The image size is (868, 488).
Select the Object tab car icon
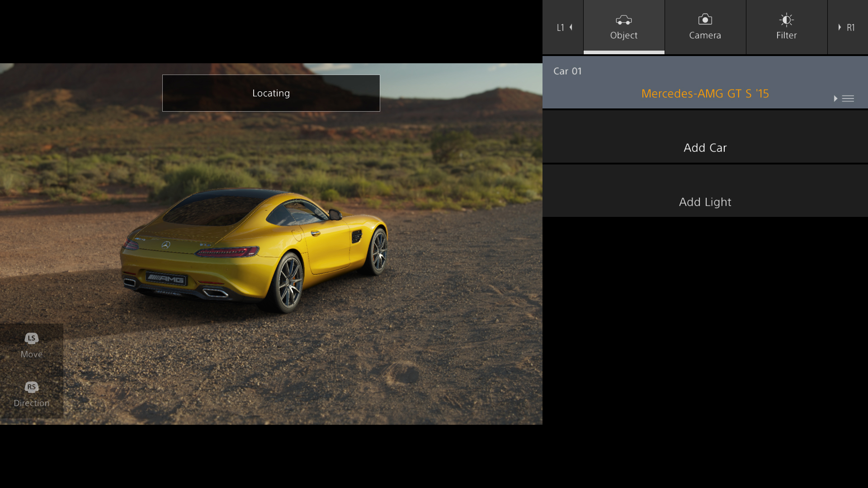point(624,19)
